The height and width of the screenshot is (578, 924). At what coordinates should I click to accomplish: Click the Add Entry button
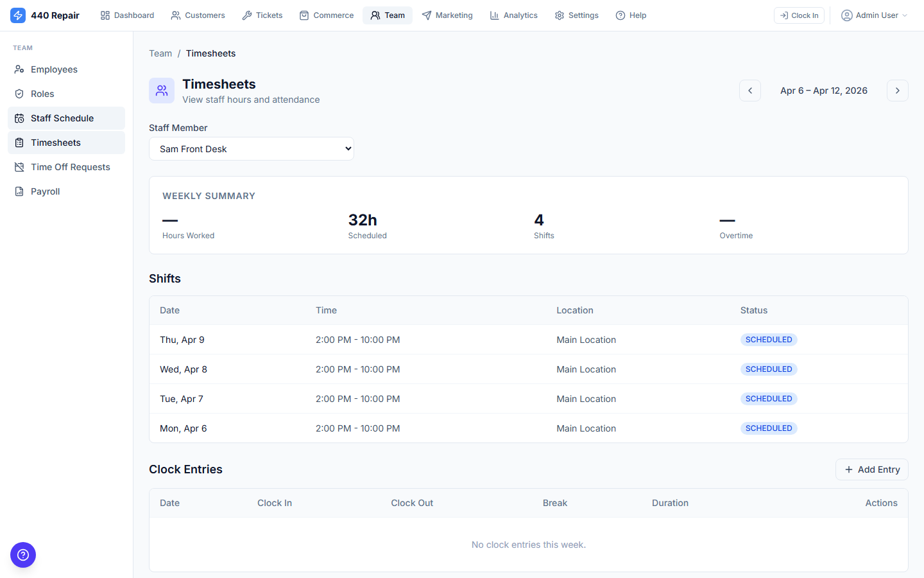tap(871, 469)
